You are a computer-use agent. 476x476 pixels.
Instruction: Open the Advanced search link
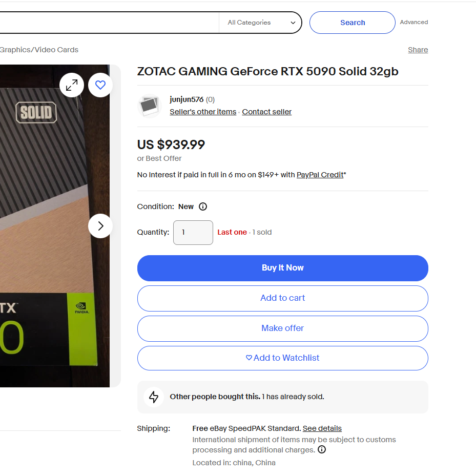click(414, 22)
